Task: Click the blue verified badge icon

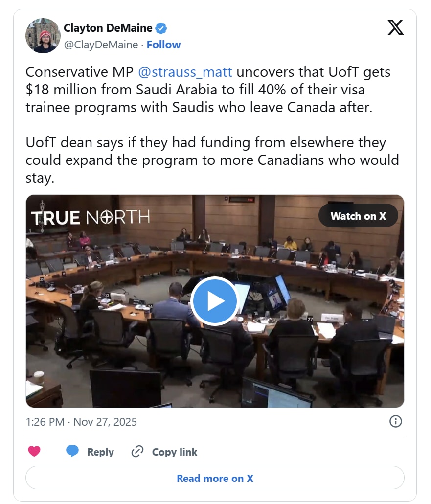Action: point(161,28)
